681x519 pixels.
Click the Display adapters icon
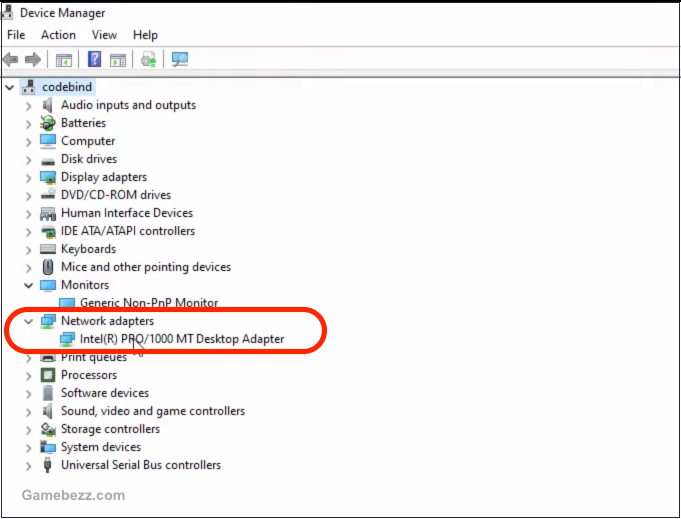pyautogui.click(x=48, y=177)
